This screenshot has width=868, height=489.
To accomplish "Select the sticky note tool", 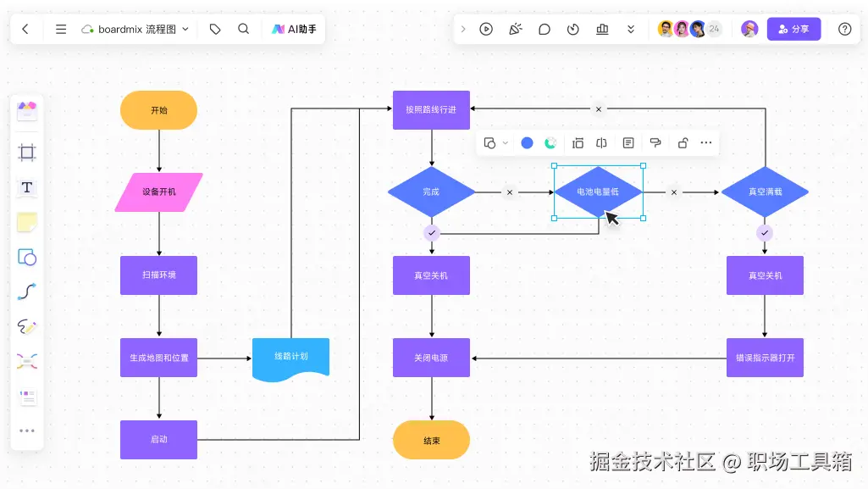I will pyautogui.click(x=27, y=222).
